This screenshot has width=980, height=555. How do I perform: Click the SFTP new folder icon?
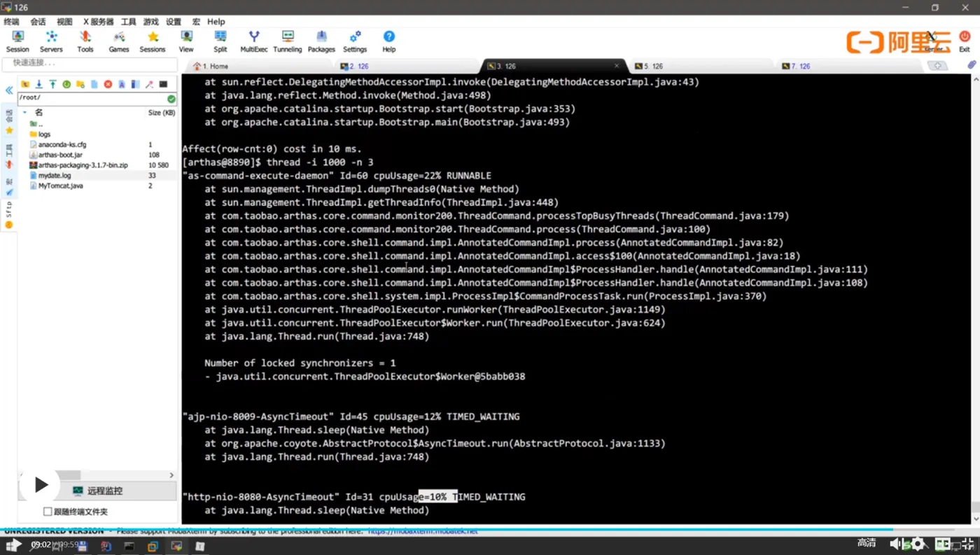pyautogui.click(x=80, y=84)
